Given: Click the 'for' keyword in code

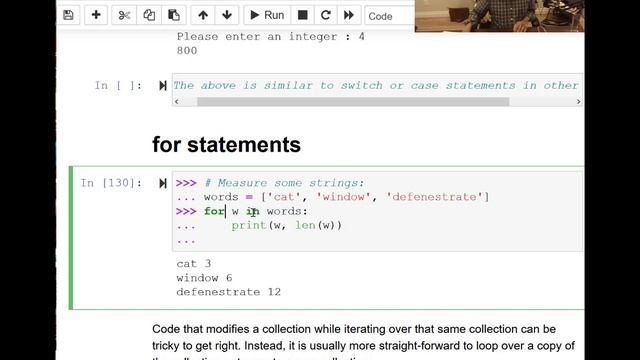Looking at the screenshot, I should click(x=214, y=211).
